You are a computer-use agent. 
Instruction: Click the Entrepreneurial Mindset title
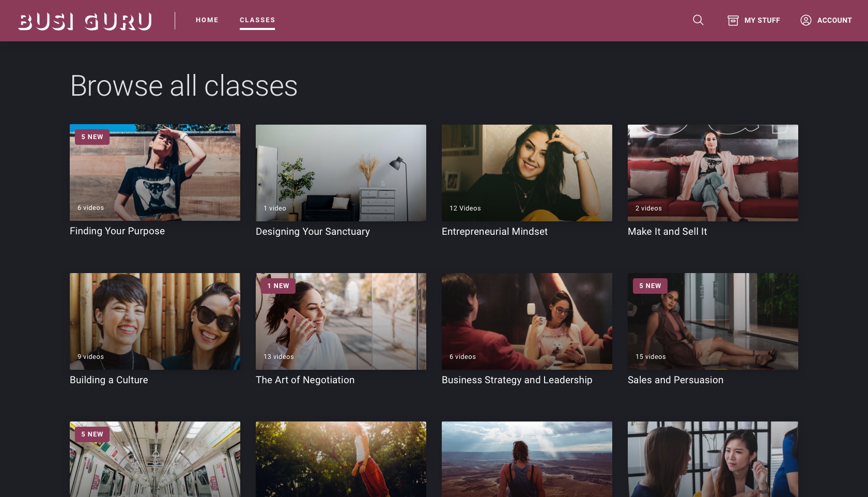(494, 232)
